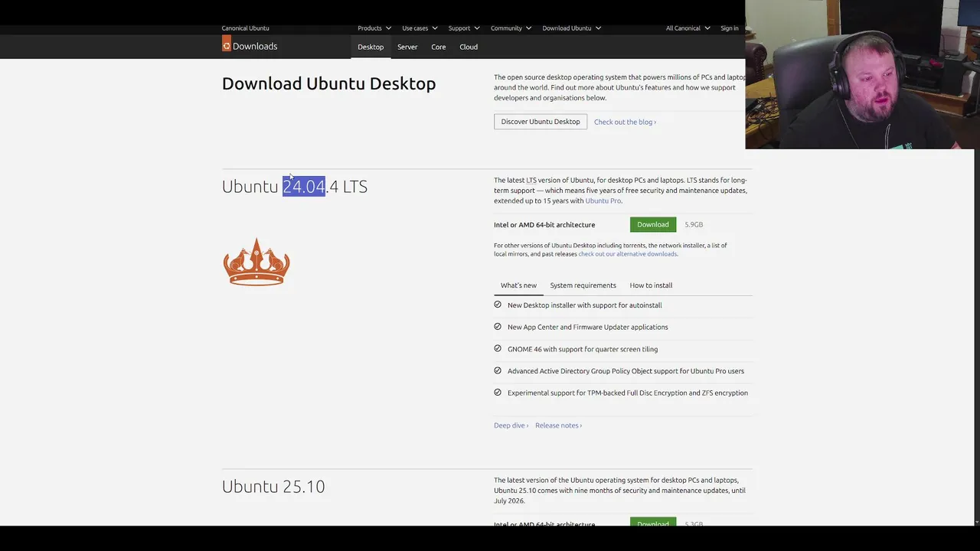Click the Ubuntu Pro link
Screen dimensions: 980x551
tap(603, 201)
